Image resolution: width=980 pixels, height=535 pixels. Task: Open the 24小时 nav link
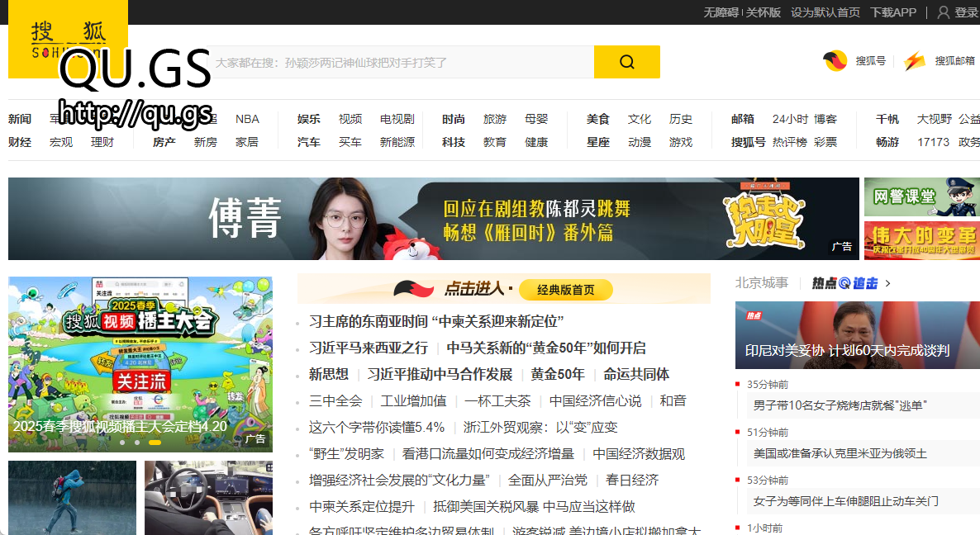790,119
